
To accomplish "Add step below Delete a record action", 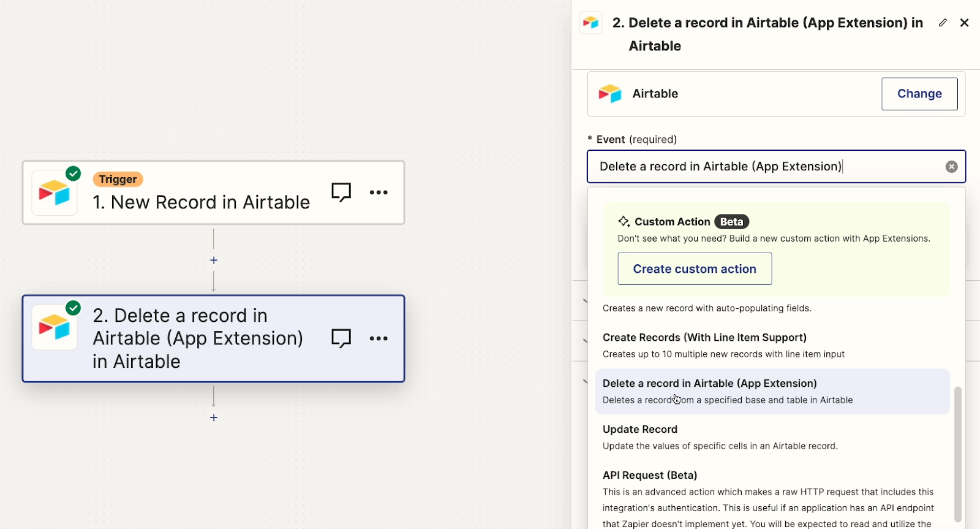I will (x=214, y=418).
